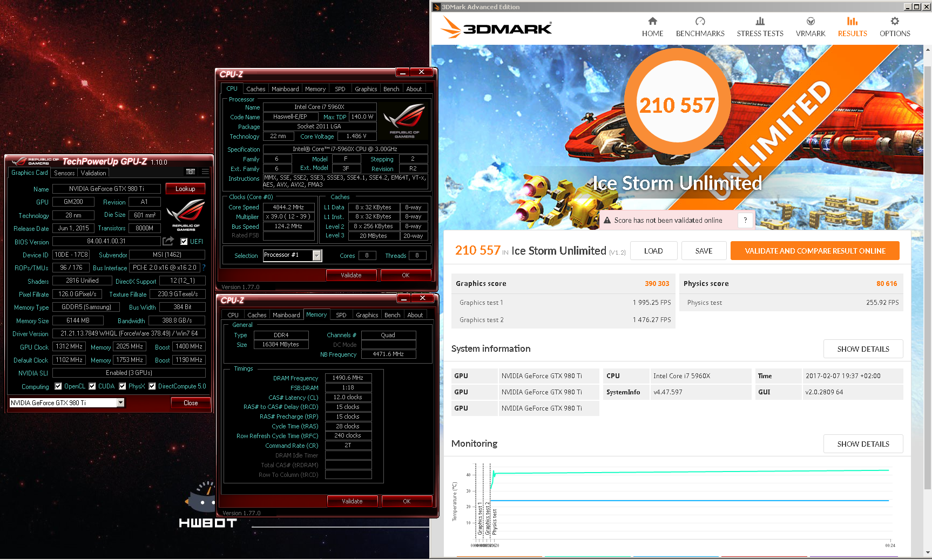This screenshot has width=932, height=560.
Task: Click the Graphics score value 390 303
Action: (657, 283)
